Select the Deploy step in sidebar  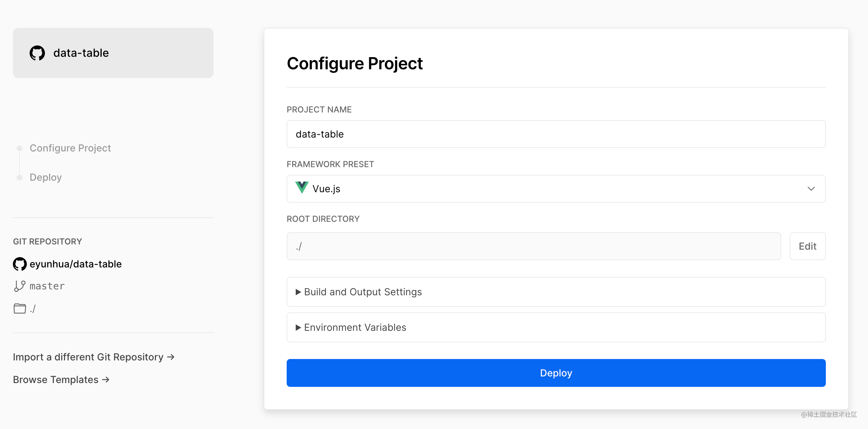pos(46,177)
